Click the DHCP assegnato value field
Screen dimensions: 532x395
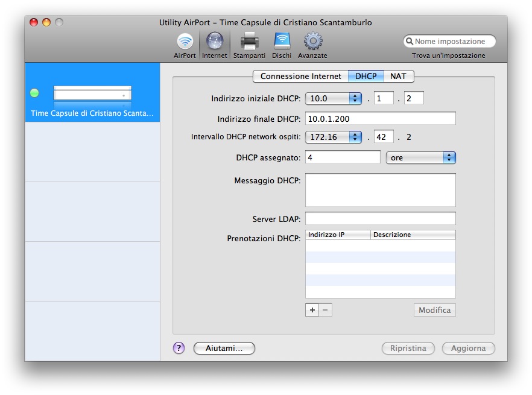343,157
